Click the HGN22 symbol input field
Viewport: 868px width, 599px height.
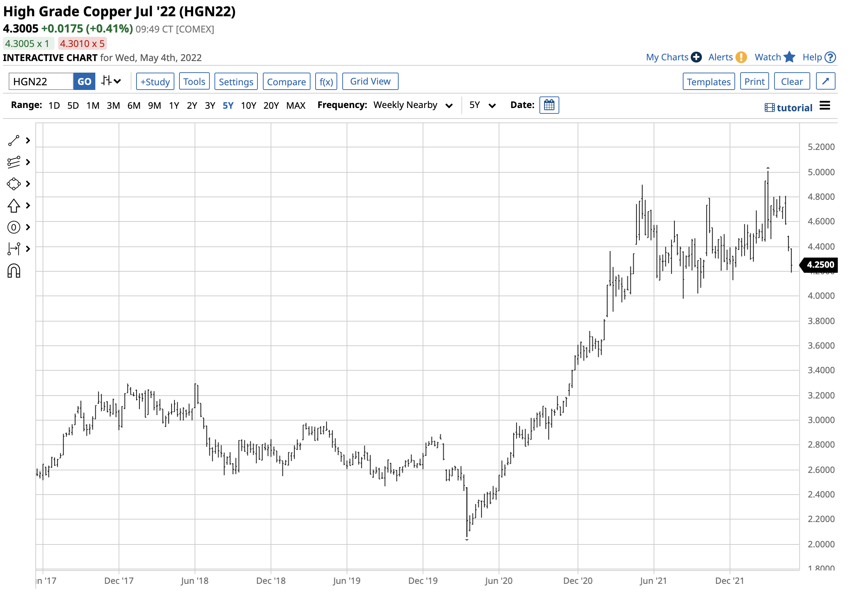pyautogui.click(x=41, y=81)
